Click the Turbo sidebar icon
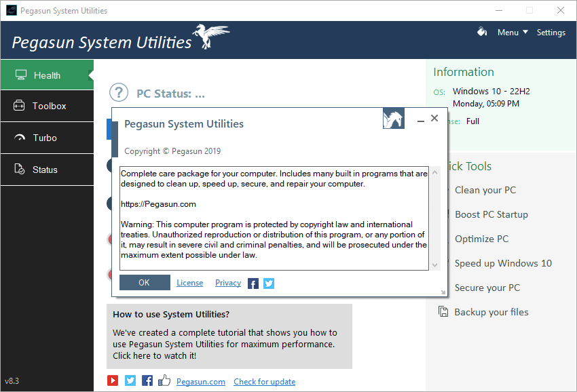 coord(21,138)
